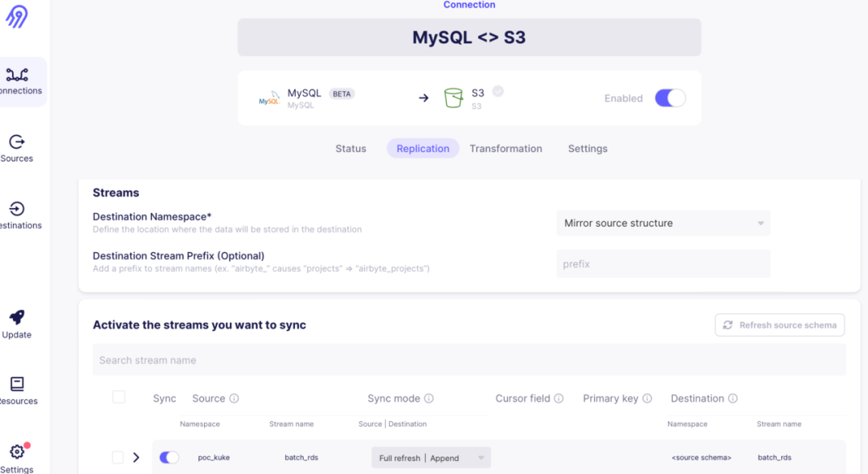Open the connection Settings tab
868x474 pixels.
point(588,149)
